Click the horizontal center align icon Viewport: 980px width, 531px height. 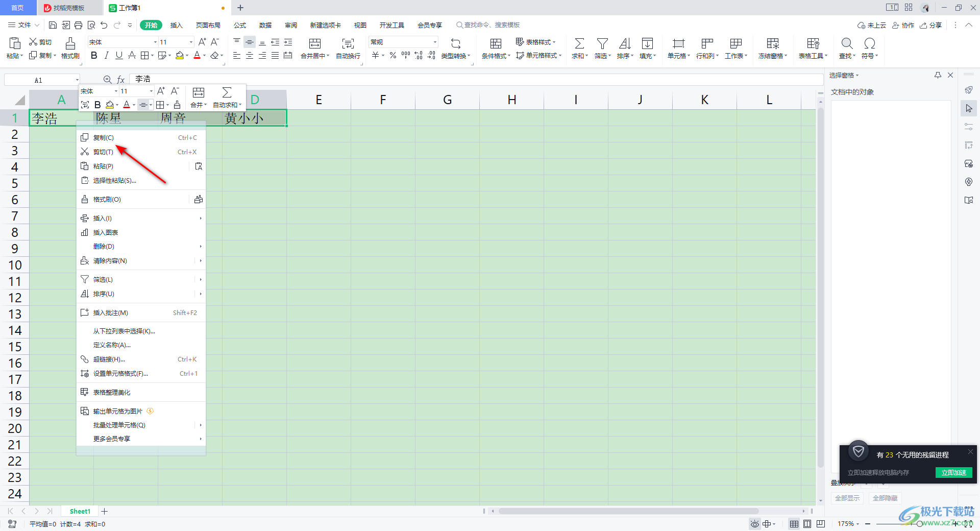click(250, 56)
